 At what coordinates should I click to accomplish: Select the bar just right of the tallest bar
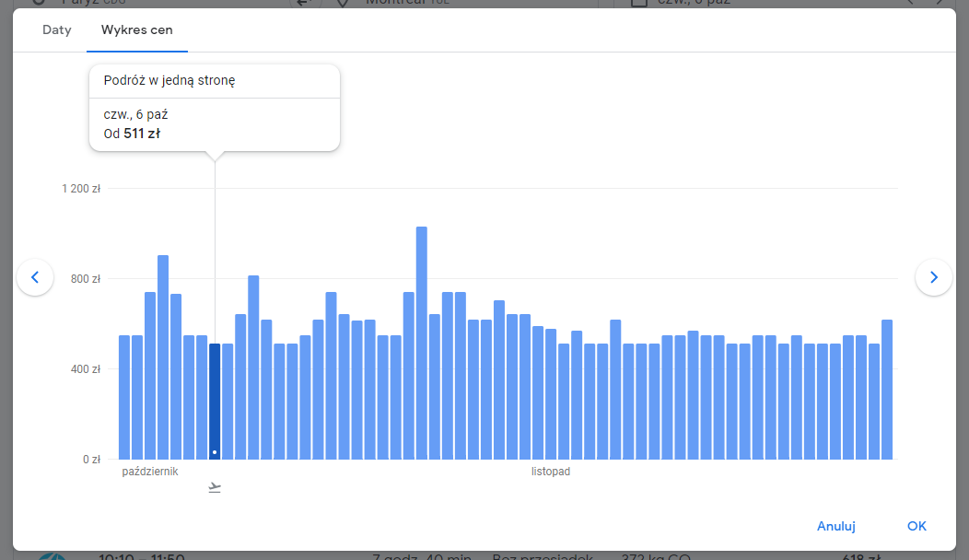[x=435, y=387]
